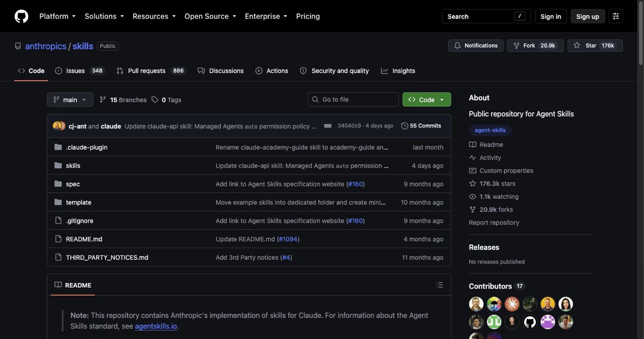
Task: Click the branch icon beside 15 Branches
Action: pos(103,100)
